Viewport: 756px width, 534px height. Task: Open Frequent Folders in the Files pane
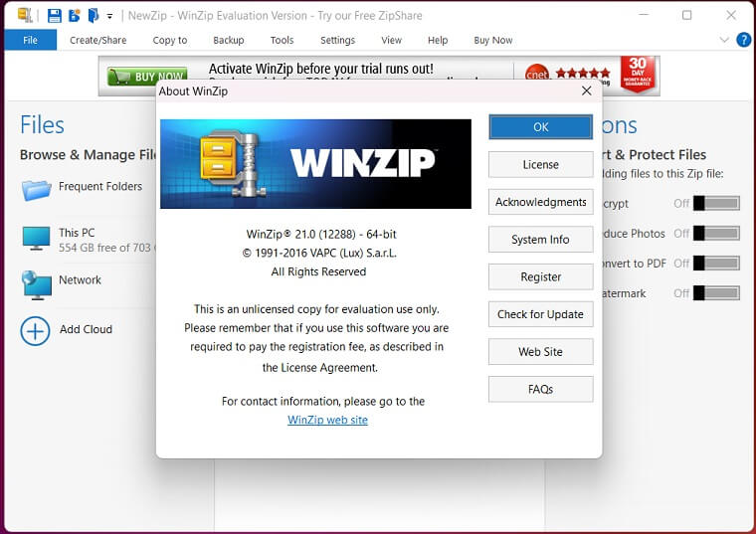[100, 186]
